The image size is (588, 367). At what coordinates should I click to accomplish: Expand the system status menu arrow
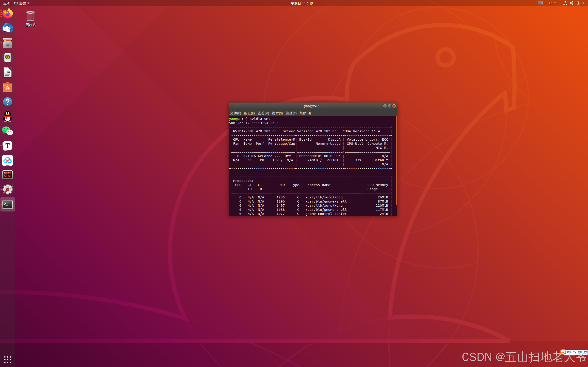(583, 3)
